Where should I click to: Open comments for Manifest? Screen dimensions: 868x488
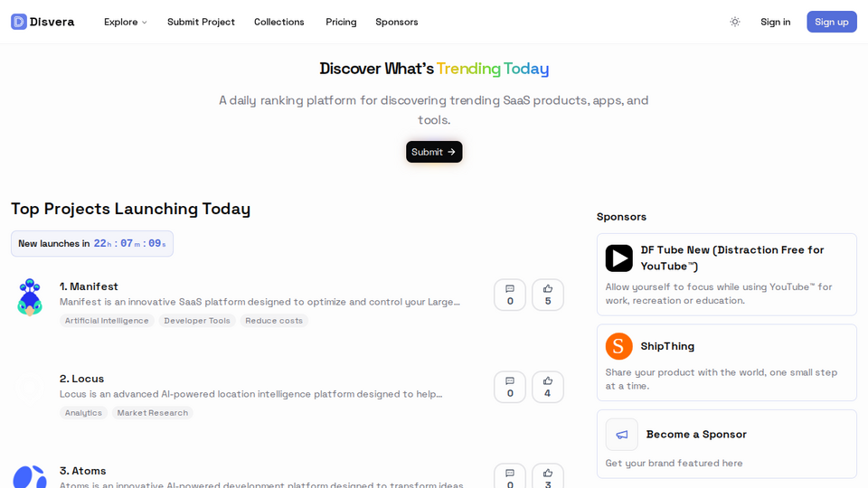510,295
